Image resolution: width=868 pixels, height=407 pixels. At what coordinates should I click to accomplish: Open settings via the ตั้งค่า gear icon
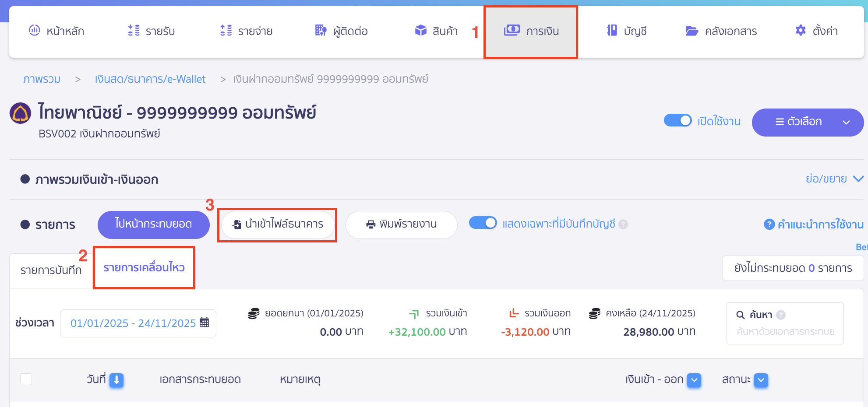[800, 31]
